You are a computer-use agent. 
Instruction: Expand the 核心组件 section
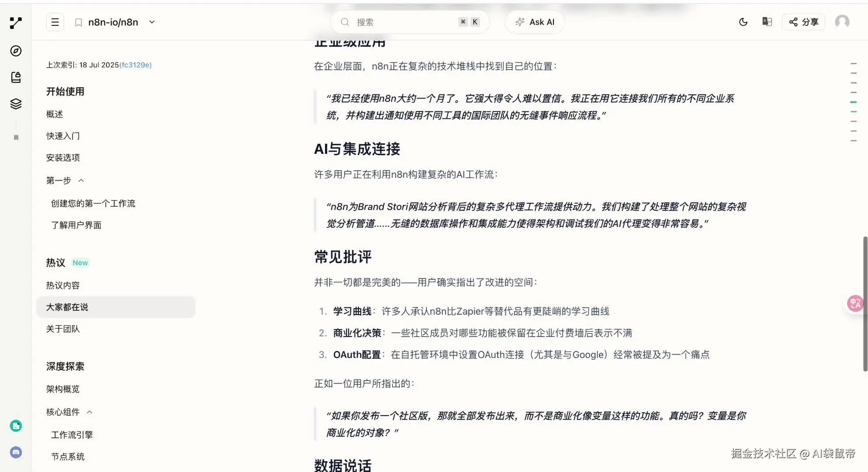(x=90, y=412)
